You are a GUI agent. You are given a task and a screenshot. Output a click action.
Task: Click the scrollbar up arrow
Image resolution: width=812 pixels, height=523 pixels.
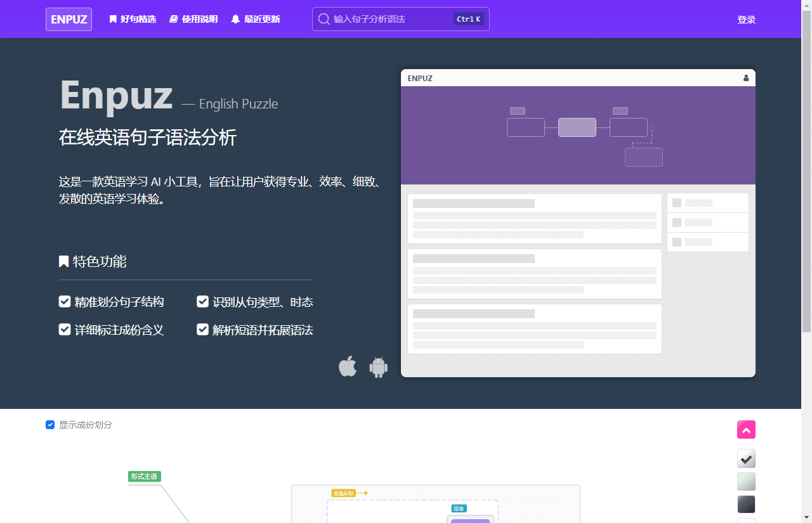coord(806,5)
